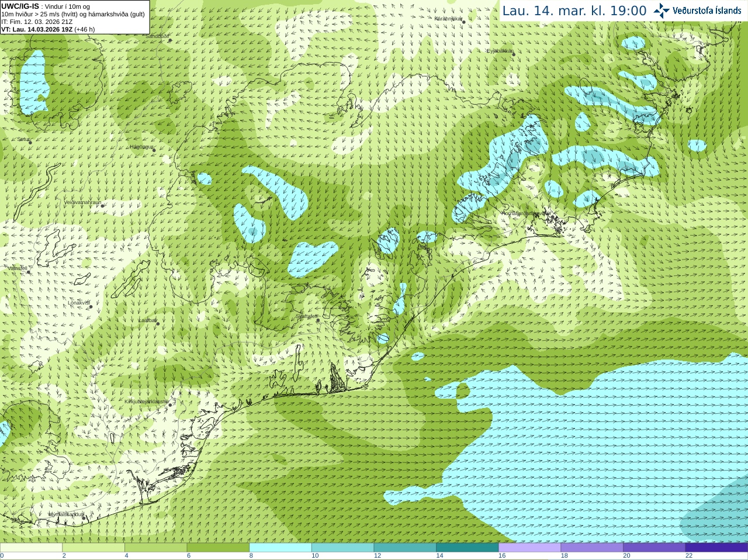Image resolution: width=748 pixels, height=560 pixels.
Task: Click the Mýrdalssandur station label
Action: [66, 514]
